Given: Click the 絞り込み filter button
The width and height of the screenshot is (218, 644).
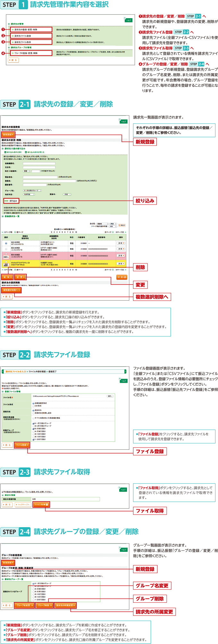Looking at the screenshot, I should [x=11, y=201].
